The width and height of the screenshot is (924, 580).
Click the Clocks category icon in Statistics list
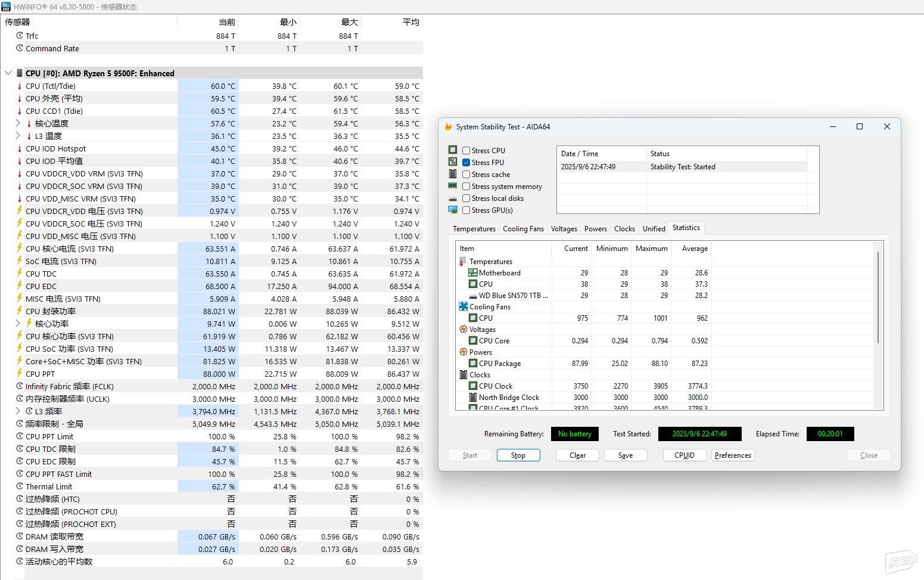pos(463,374)
